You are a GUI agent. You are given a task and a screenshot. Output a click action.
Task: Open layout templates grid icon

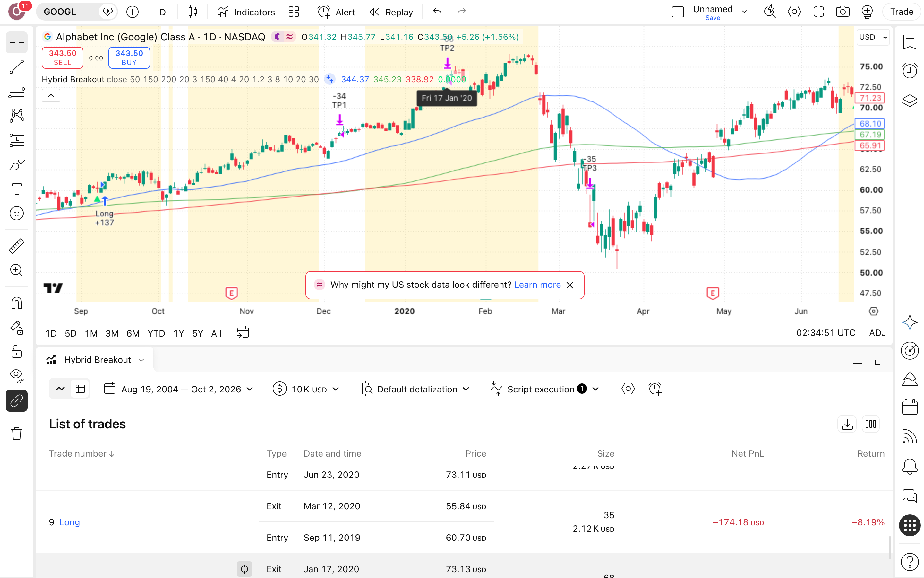294,12
